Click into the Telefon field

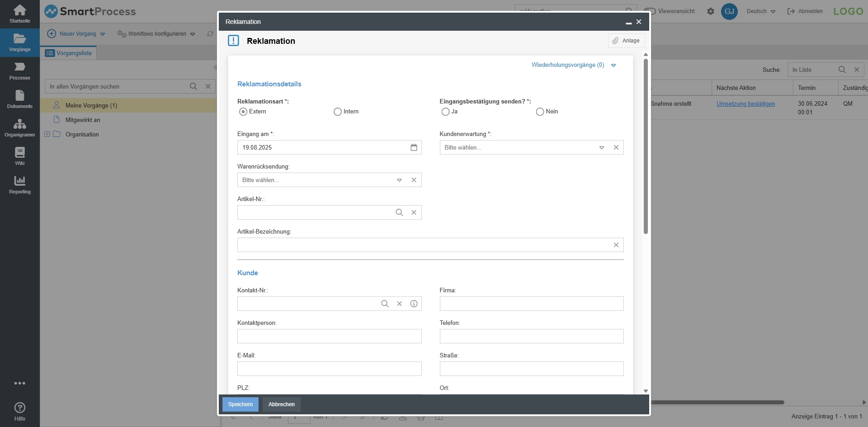pos(532,336)
